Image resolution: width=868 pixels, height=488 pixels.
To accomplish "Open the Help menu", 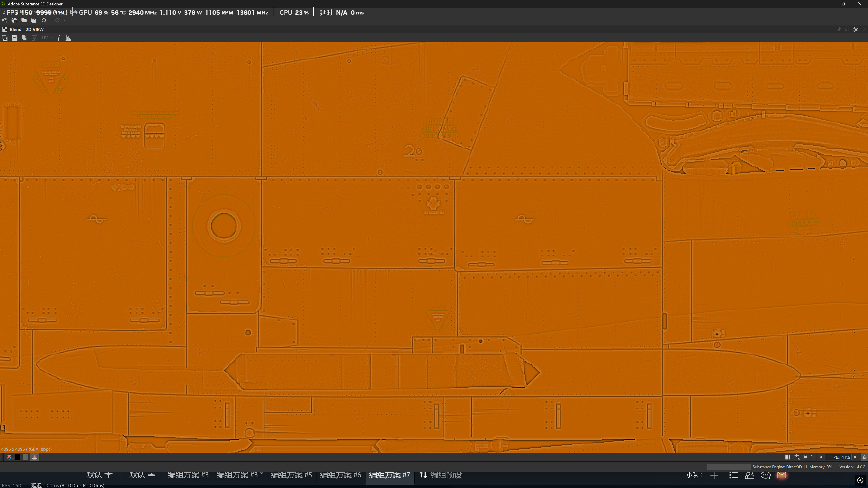I will (74, 12).
